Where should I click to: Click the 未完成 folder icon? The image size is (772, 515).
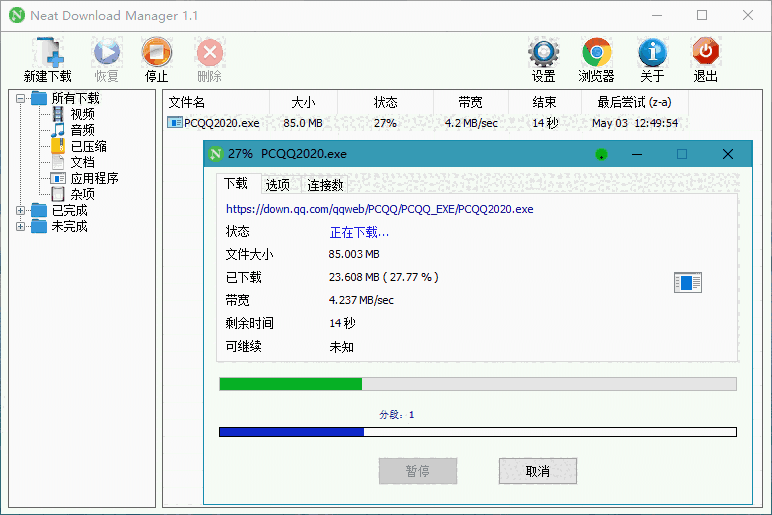coord(39,226)
